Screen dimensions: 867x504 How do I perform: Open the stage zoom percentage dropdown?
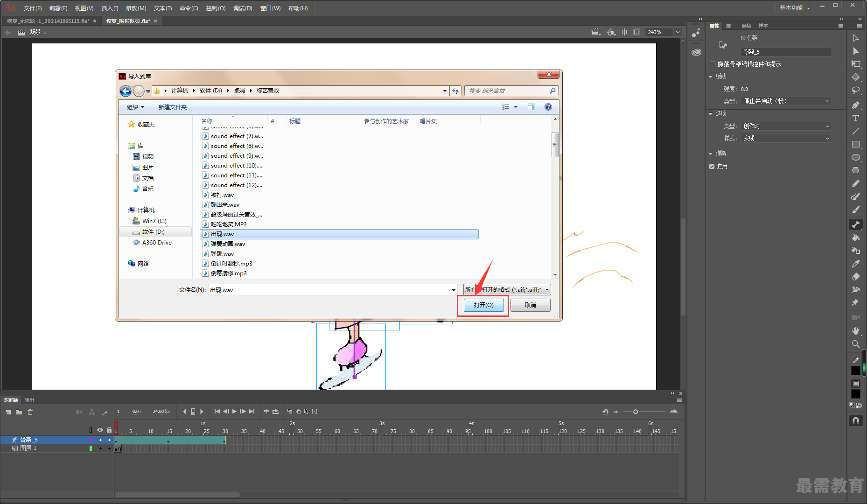(x=678, y=32)
